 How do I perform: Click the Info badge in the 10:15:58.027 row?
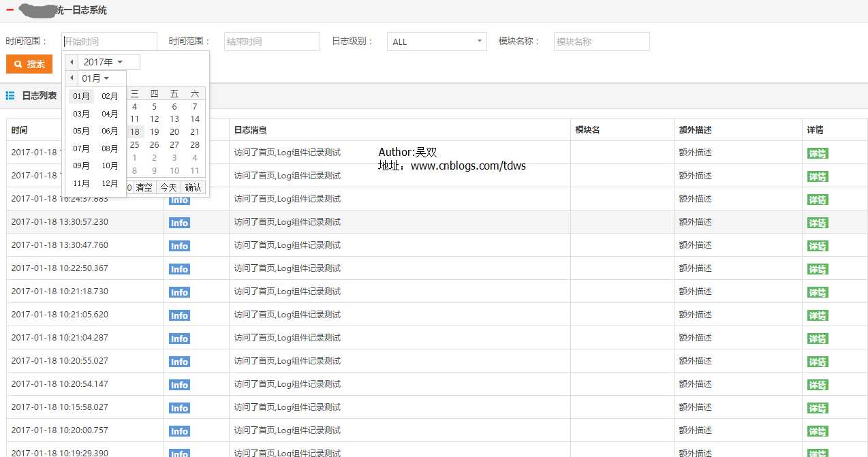(179, 408)
